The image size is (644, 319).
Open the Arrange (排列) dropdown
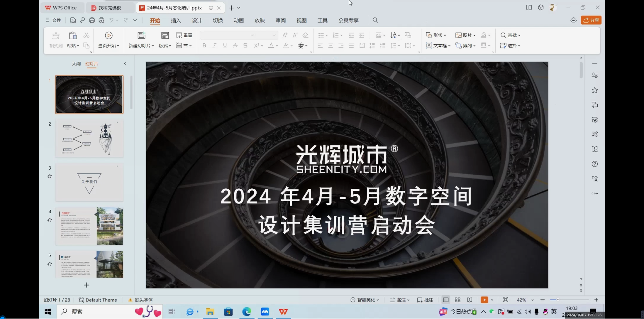[466, 46]
